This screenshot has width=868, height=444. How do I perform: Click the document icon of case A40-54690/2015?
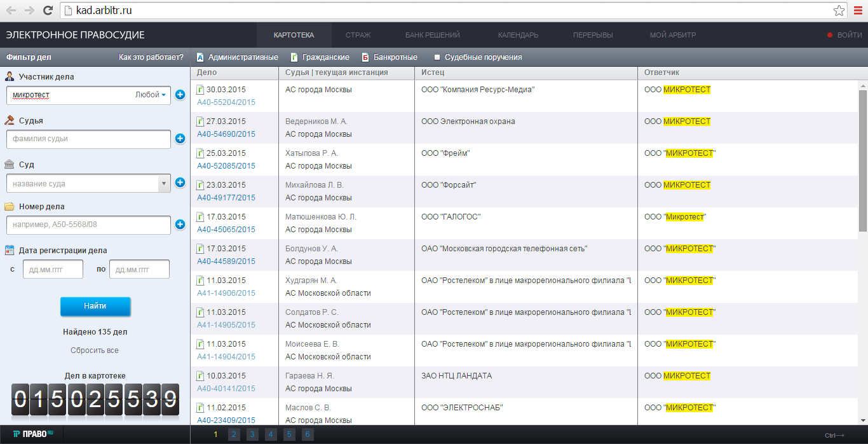(x=201, y=121)
